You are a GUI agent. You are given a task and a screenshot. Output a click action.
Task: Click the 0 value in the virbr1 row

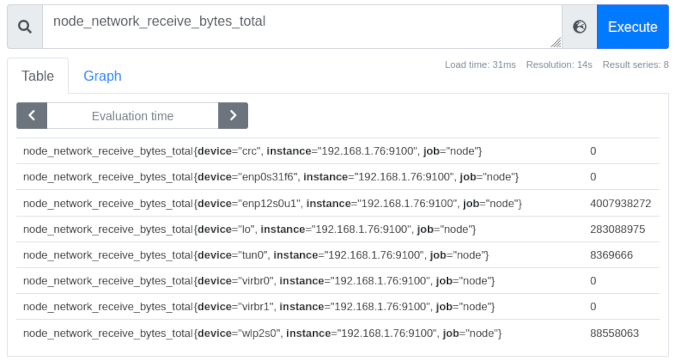coord(593,307)
